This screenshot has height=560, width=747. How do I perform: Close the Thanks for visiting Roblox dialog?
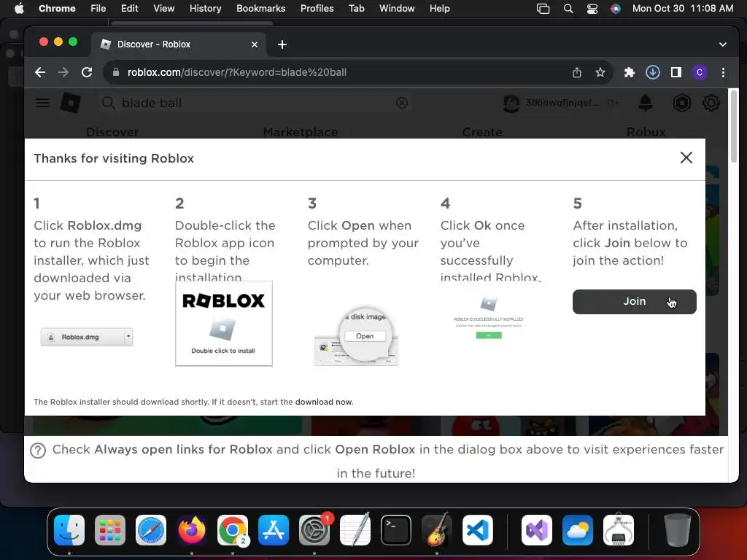(x=686, y=157)
